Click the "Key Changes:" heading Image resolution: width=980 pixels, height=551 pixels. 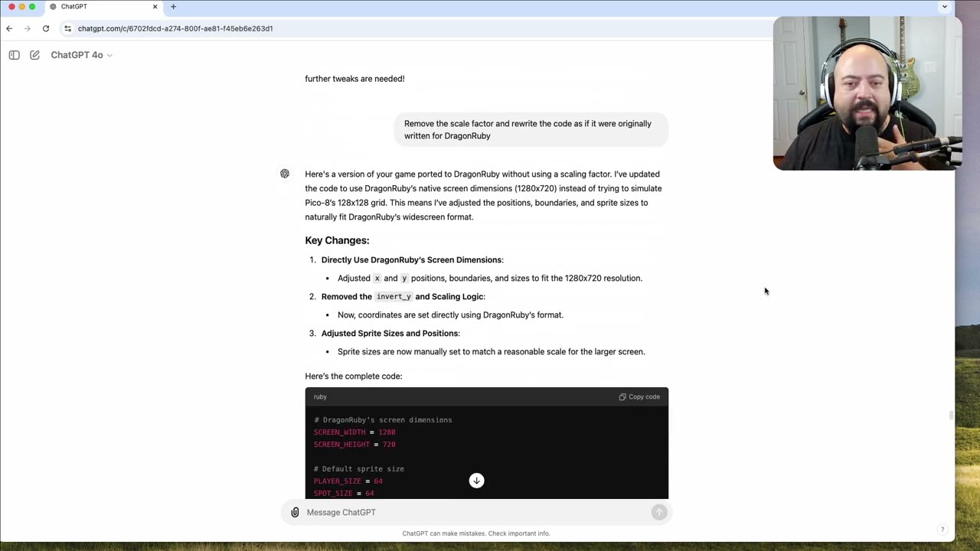point(337,240)
